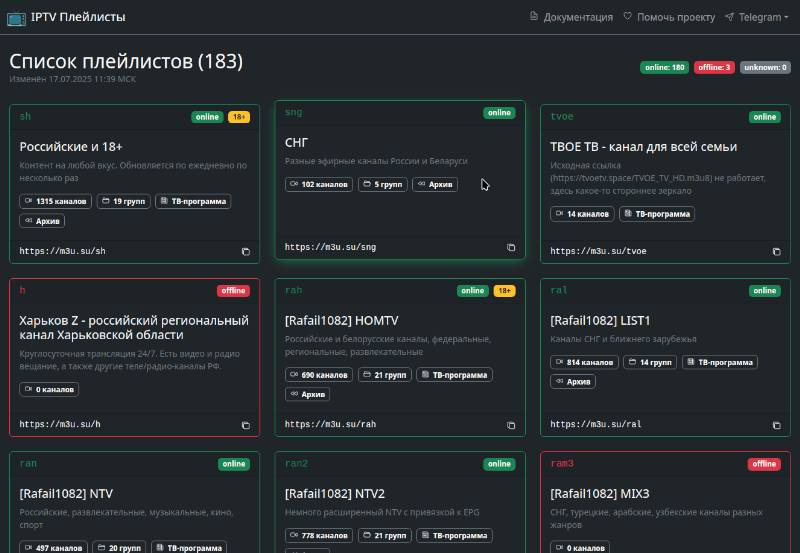Image resolution: width=800 pixels, height=553 pixels.
Task: Toggle the gray unknown: 0 filter badge
Action: pyautogui.click(x=765, y=68)
